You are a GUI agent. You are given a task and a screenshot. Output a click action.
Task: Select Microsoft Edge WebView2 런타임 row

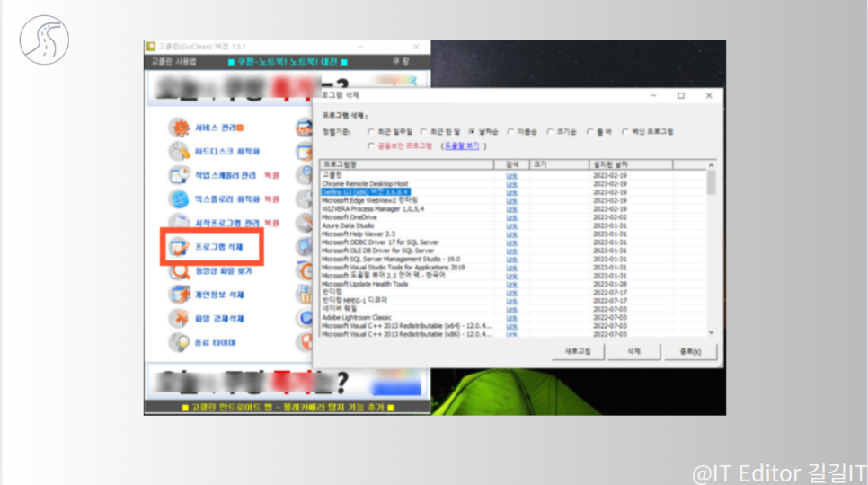pos(513,200)
